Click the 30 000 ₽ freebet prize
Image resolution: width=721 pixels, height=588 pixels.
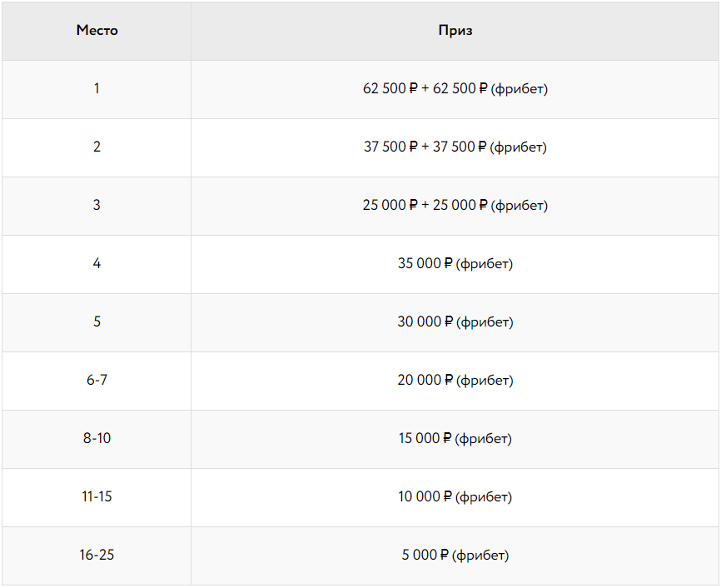(455, 321)
